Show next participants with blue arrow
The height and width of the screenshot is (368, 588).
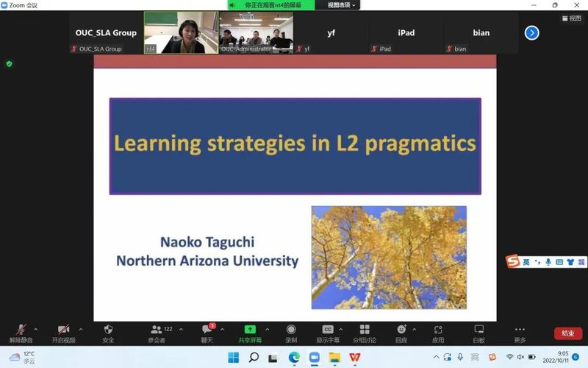[532, 32]
